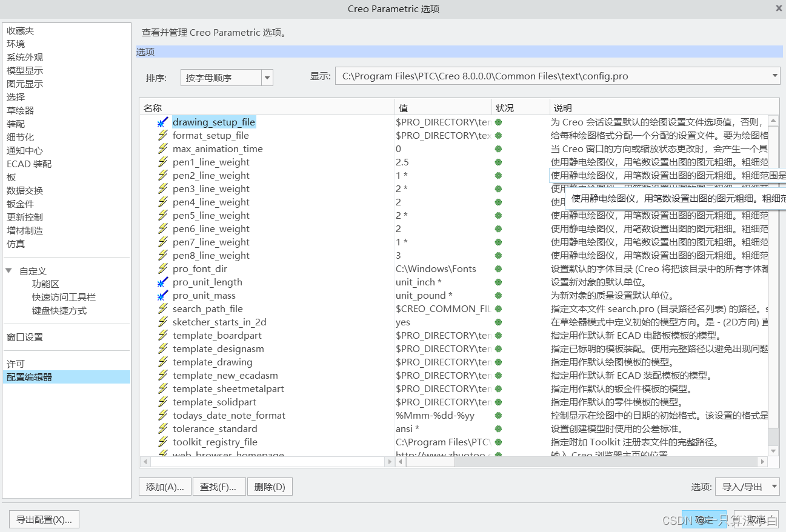Viewport: 786px width, 532px height.
Task: Collapse the 自定义 tree section
Action: click(x=9, y=271)
